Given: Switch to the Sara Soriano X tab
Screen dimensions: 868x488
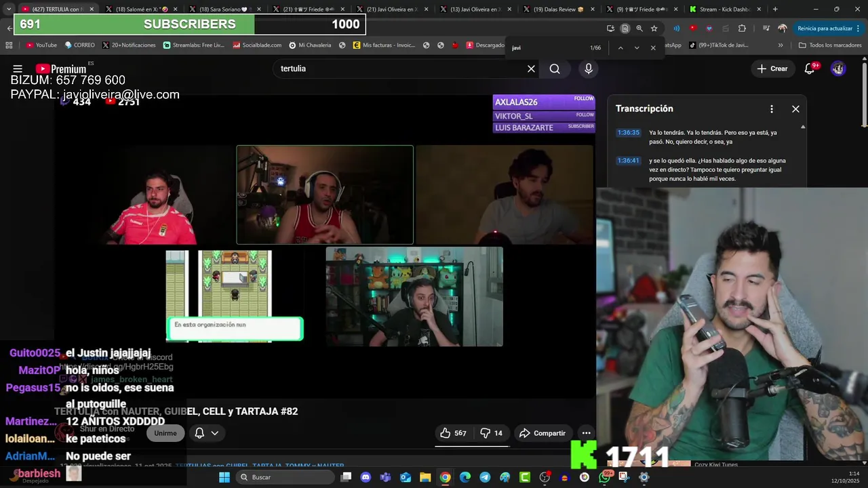Looking at the screenshot, I should tap(224, 9).
